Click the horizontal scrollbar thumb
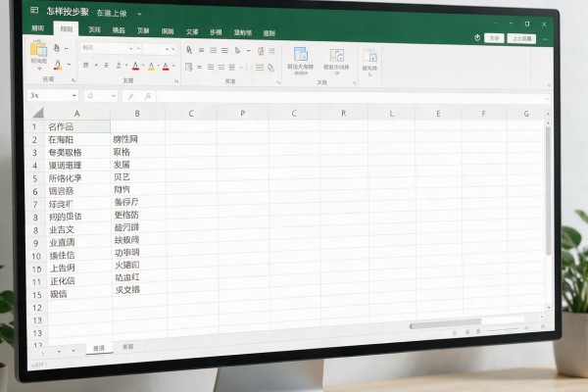This screenshot has height=392, width=588. (x=446, y=323)
